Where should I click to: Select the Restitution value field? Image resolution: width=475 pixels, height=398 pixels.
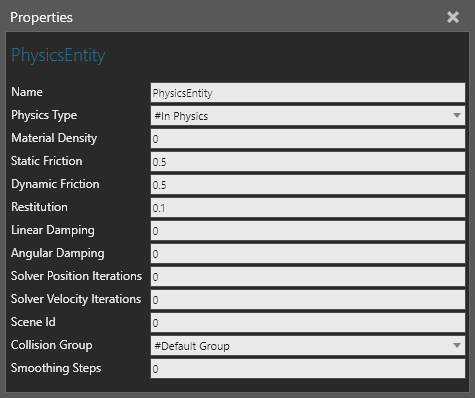pyautogui.click(x=308, y=208)
